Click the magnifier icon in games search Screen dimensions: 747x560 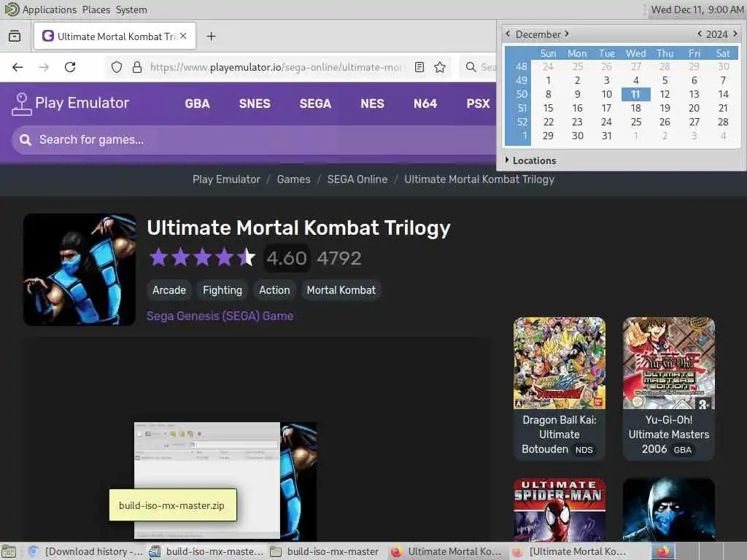(26, 139)
